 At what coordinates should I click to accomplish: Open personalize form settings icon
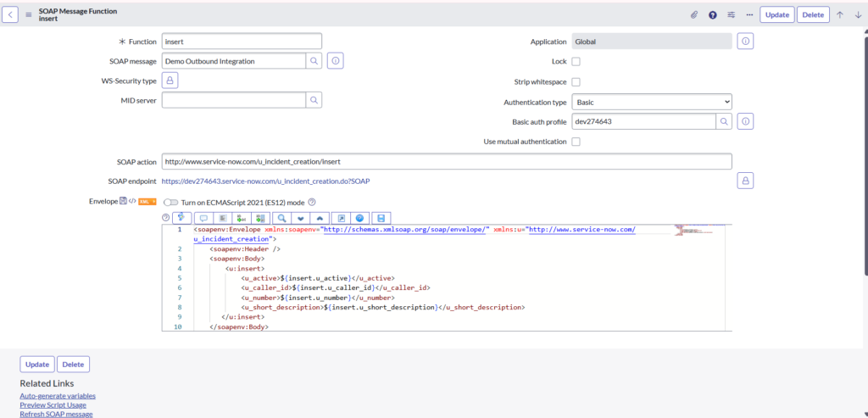point(731,14)
